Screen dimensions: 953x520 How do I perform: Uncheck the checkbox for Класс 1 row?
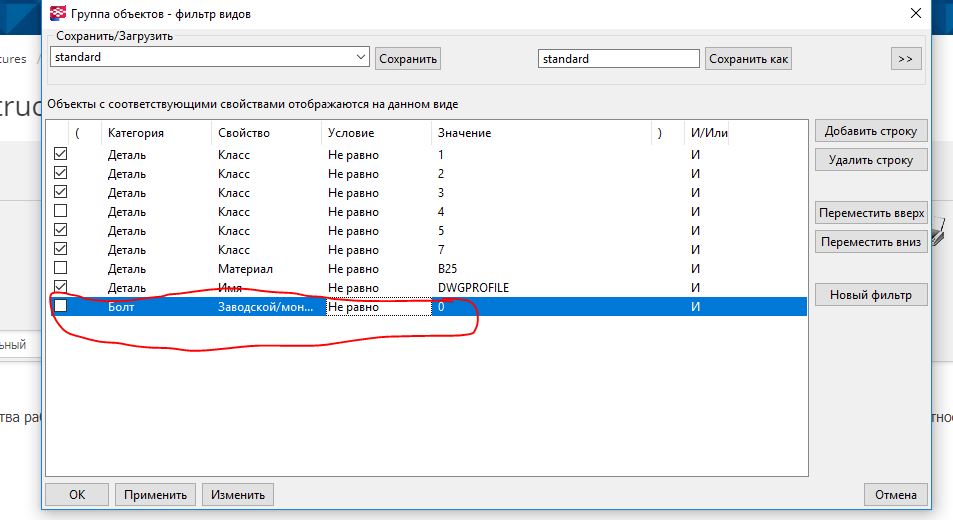pos(60,155)
